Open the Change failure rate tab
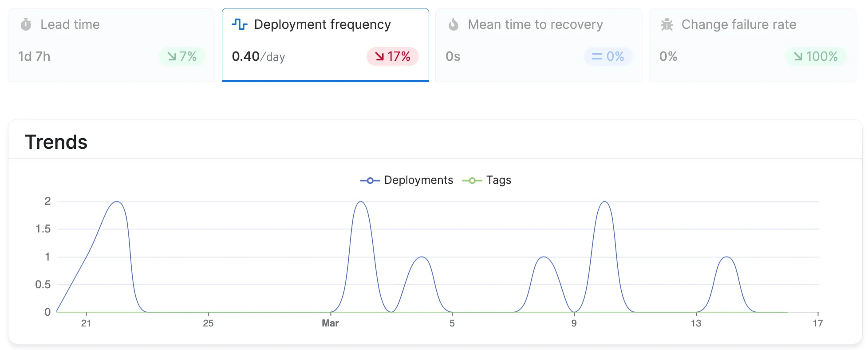Viewport: 868px width, 350px height. [x=753, y=45]
